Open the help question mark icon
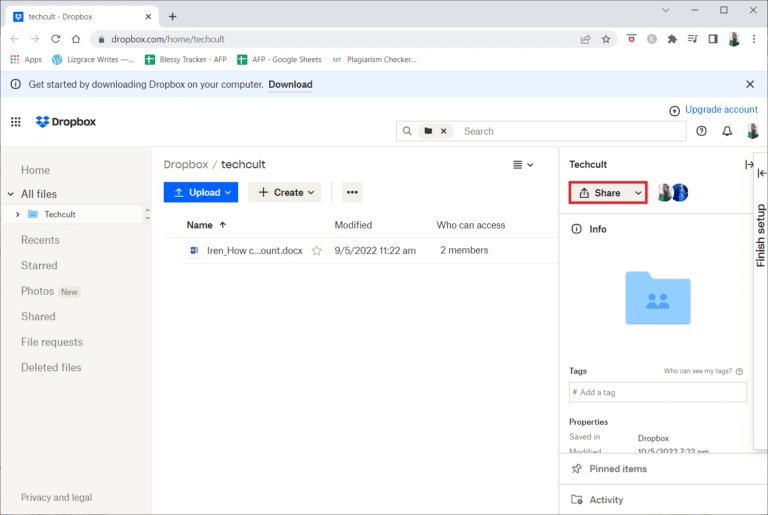 pyautogui.click(x=701, y=131)
